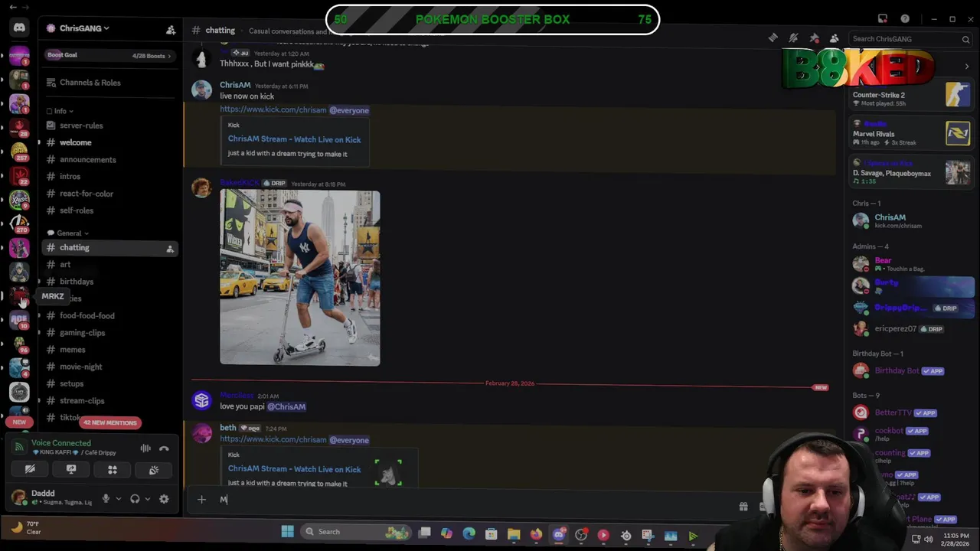
Task: Open the Marvel Rivals activity card
Action: point(911,133)
